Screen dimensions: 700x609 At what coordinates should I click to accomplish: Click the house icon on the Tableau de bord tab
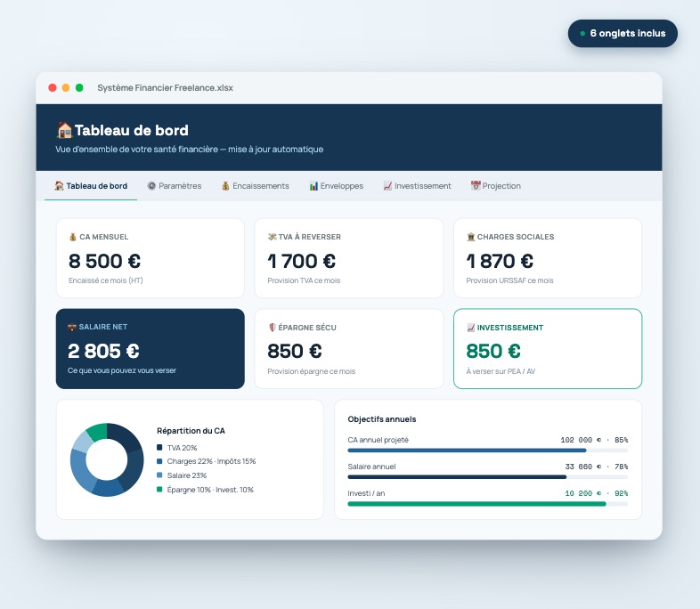click(59, 185)
